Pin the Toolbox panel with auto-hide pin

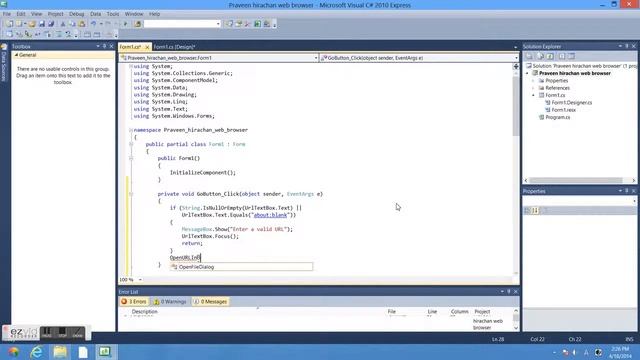pyautogui.click(x=104, y=46)
